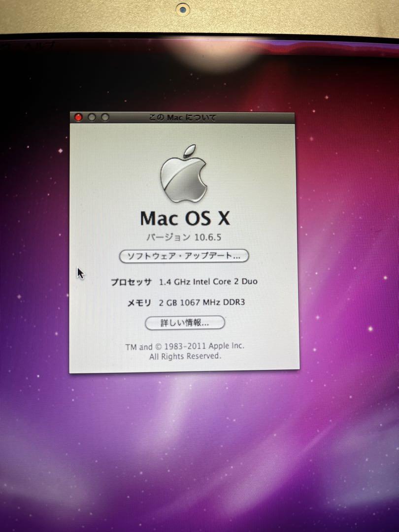The image size is (399, 532).
Task: Click the Apple logo image
Action: click(184, 173)
